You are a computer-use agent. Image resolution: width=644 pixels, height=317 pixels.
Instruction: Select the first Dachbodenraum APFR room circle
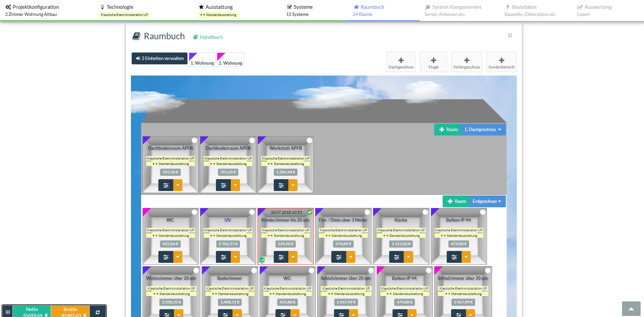(194, 140)
